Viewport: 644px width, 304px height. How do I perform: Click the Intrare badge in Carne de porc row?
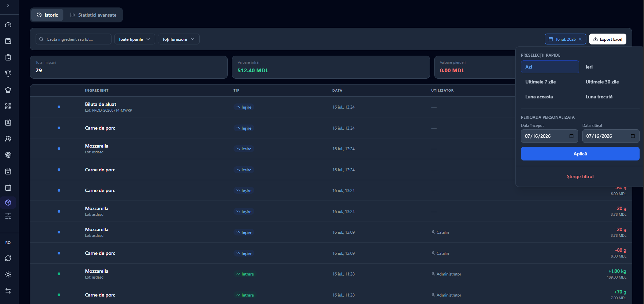(x=245, y=295)
